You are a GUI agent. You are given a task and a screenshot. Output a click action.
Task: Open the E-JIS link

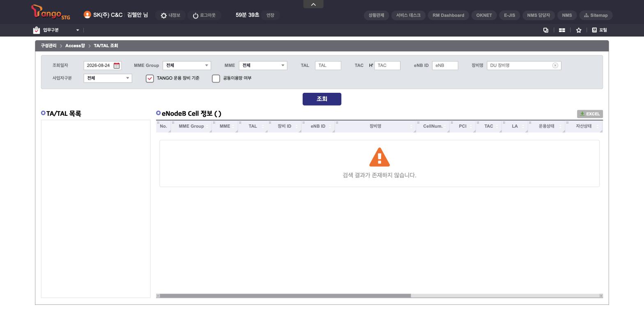(x=509, y=15)
